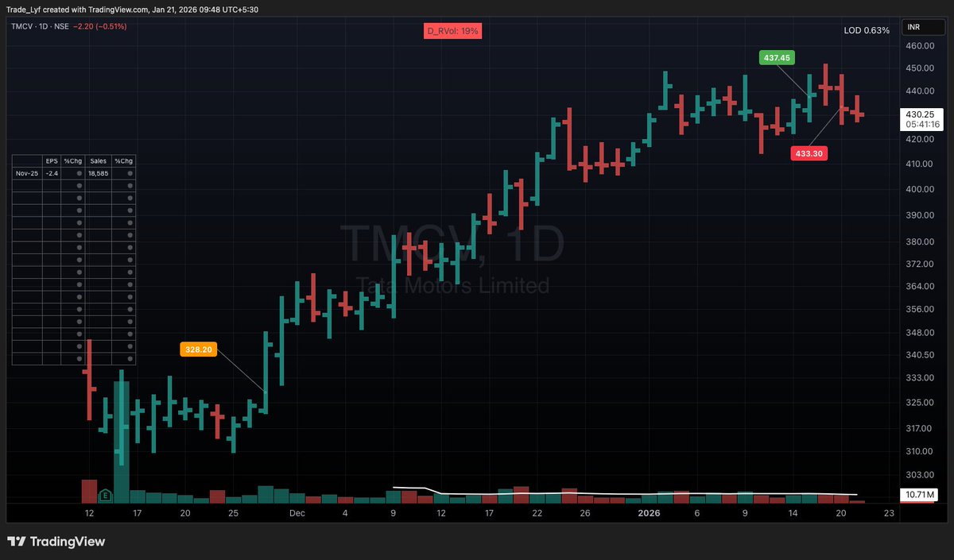Click the 22 date label on time axis
The height and width of the screenshot is (560, 954).
click(537, 514)
